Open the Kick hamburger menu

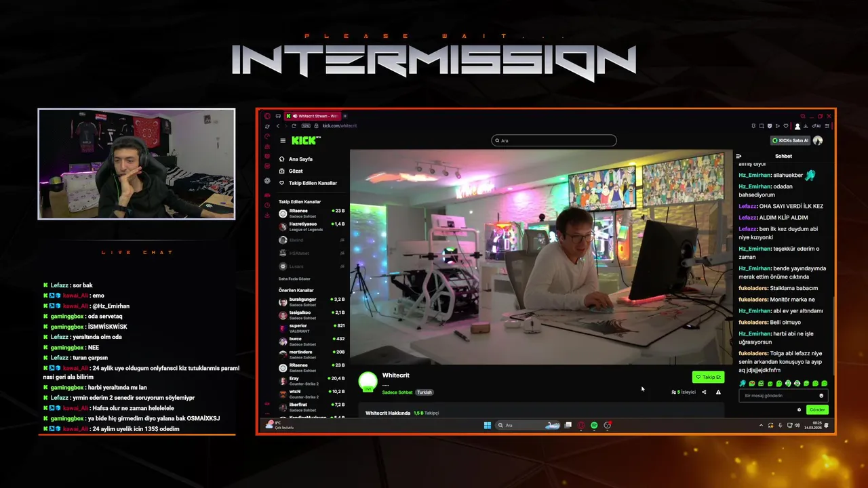tap(283, 141)
